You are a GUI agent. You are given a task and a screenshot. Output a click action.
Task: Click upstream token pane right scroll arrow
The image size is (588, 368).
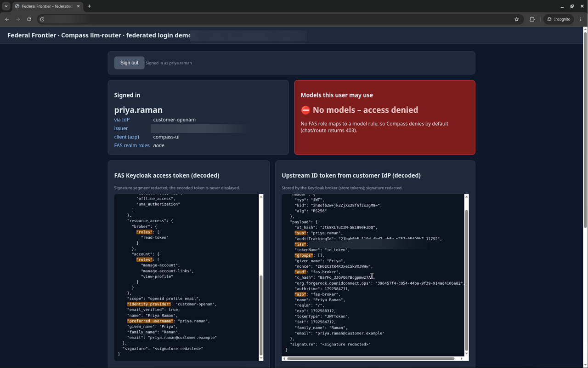[462, 358]
